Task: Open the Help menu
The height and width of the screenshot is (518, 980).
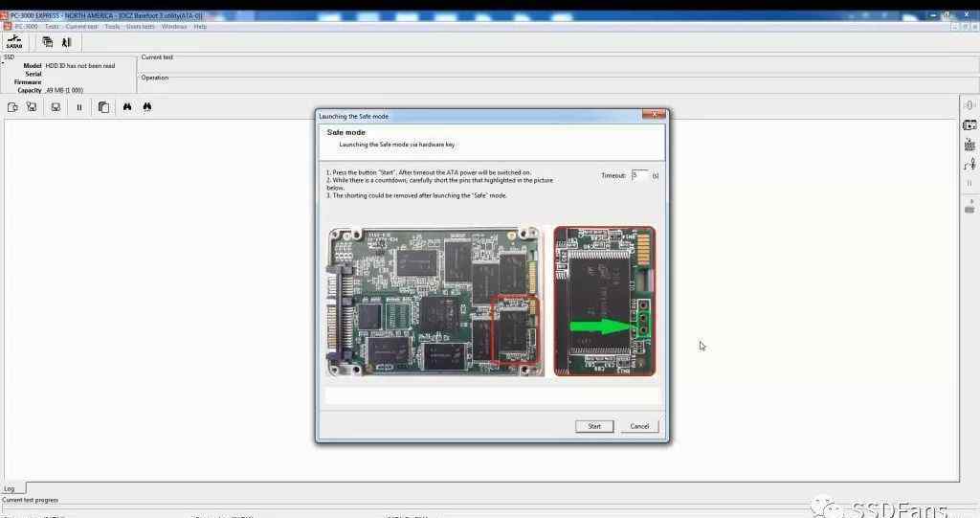Action: (x=200, y=27)
